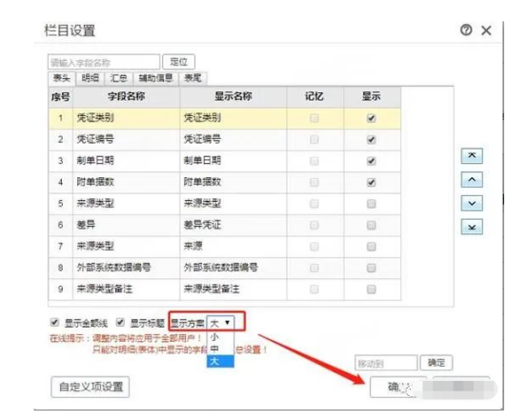
Task: Click the move-to-top arrow icon
Action: pos(472,156)
